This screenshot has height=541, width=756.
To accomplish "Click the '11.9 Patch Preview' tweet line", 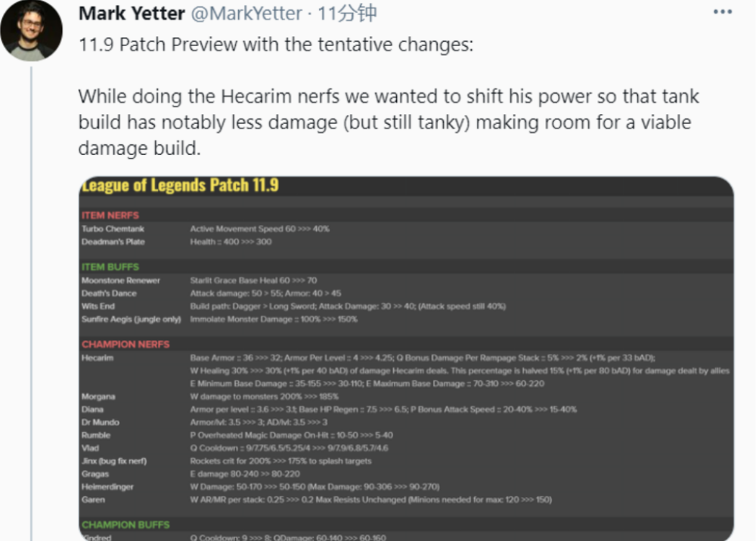I will (276, 45).
